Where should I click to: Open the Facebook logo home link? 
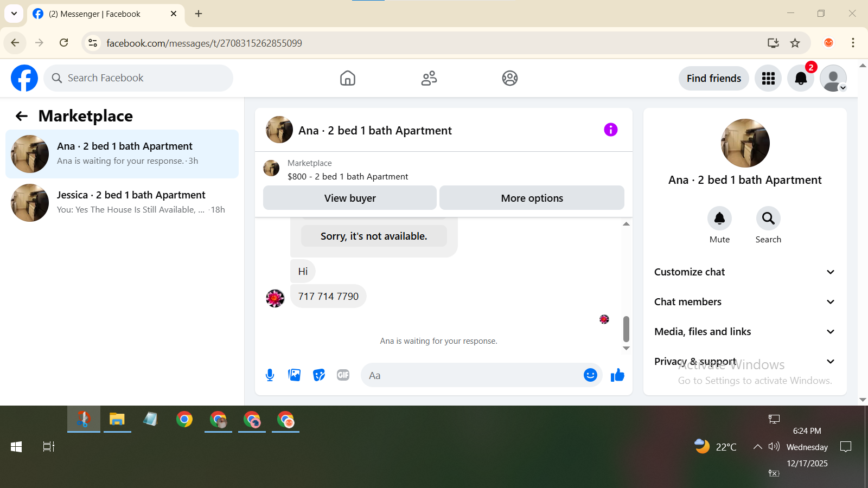[24, 78]
